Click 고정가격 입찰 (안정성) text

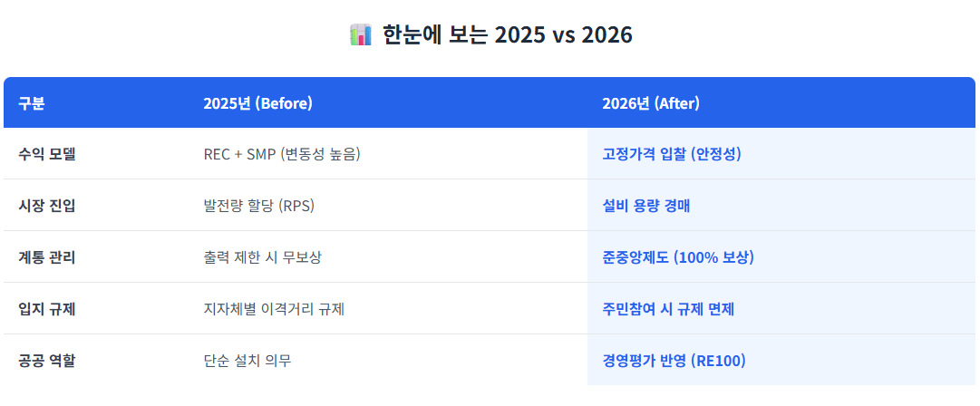pyautogui.click(x=672, y=154)
